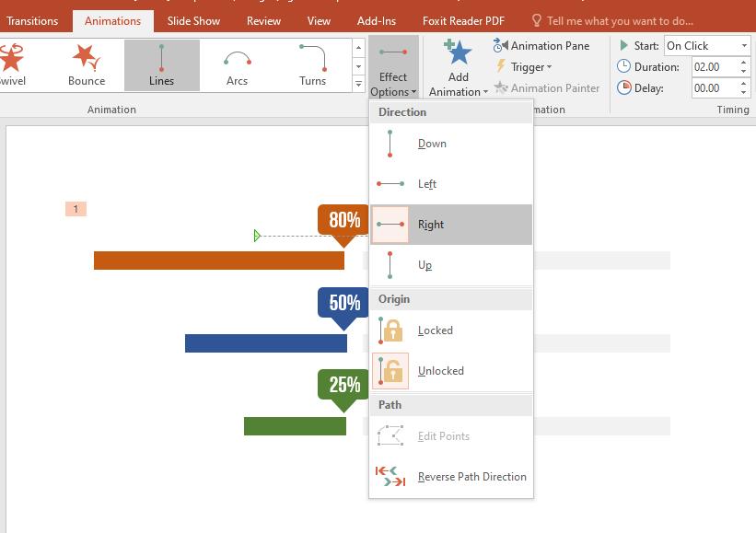The image size is (756, 533).
Task: Apply the Turns motion path
Action: [x=311, y=64]
